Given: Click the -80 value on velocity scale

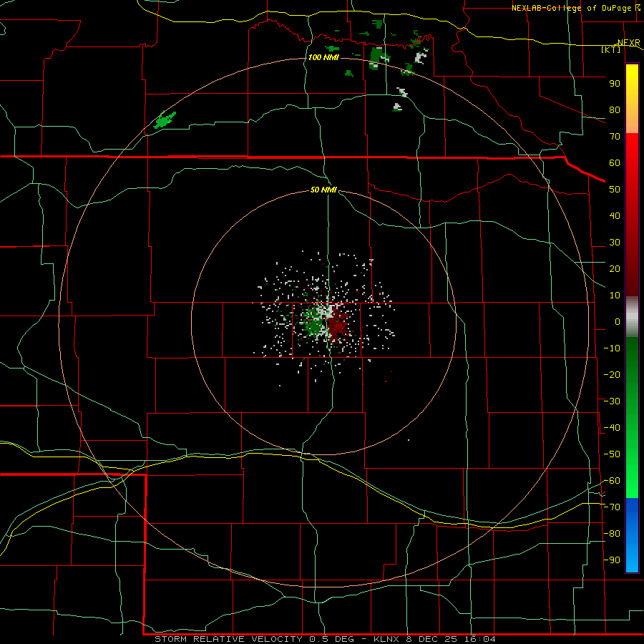Looking at the screenshot, I should pos(612,534).
